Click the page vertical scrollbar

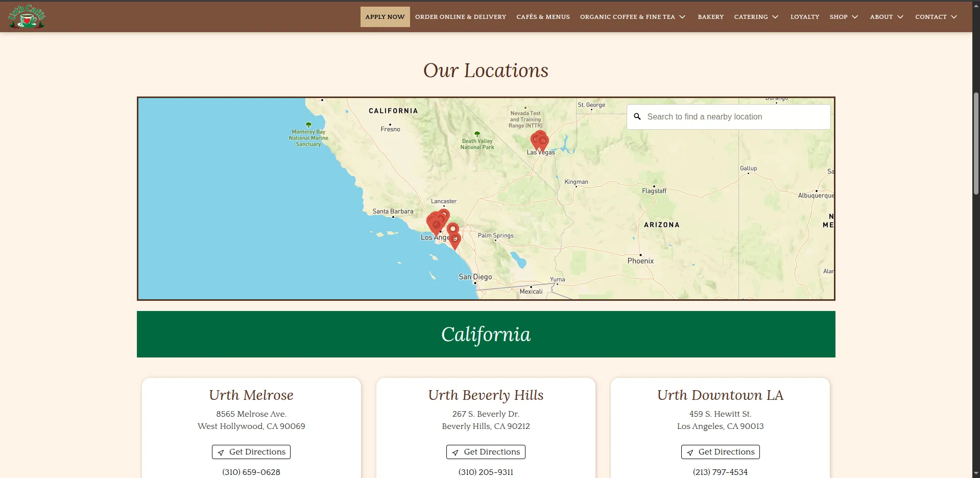(x=976, y=143)
